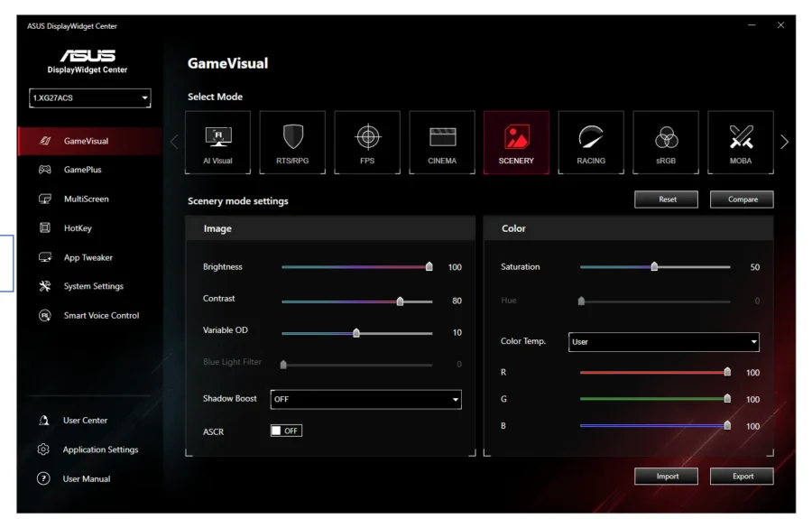
Task: Show previous modes with left arrow
Action: point(174,142)
